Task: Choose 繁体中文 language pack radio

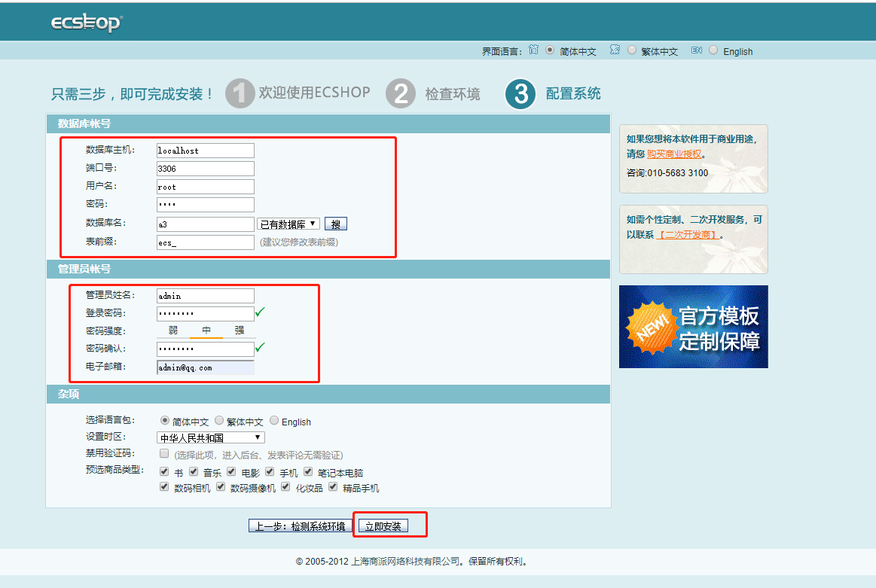Action: click(x=219, y=420)
